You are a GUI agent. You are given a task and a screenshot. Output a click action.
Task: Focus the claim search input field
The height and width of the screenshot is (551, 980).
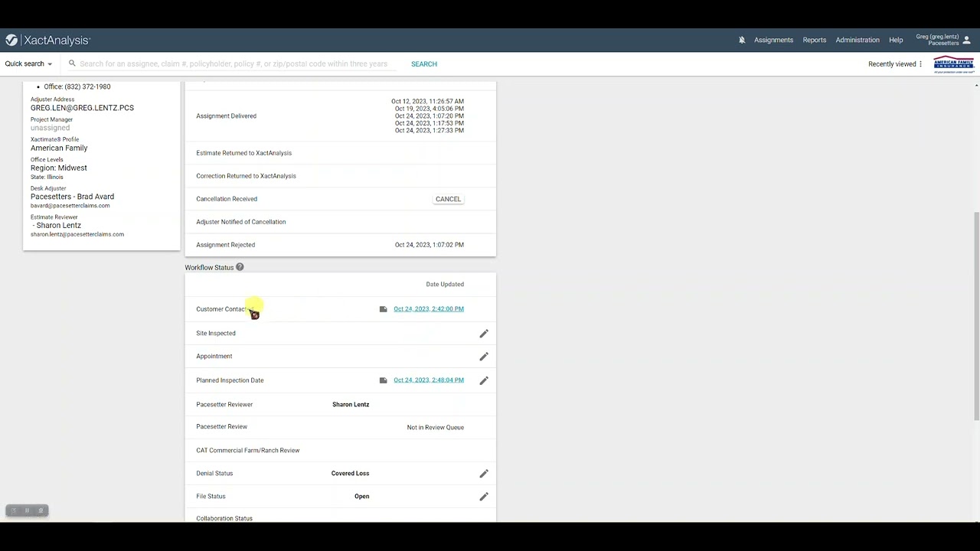click(234, 64)
